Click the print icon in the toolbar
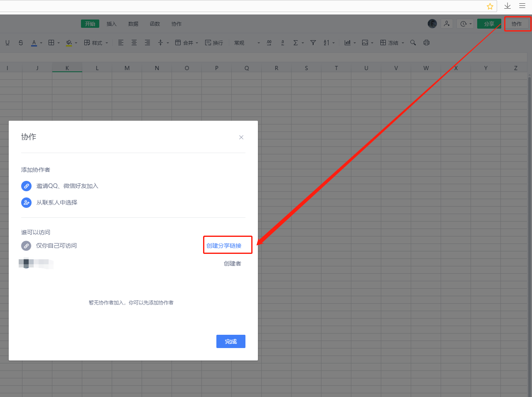The height and width of the screenshot is (397, 532). pos(426,43)
